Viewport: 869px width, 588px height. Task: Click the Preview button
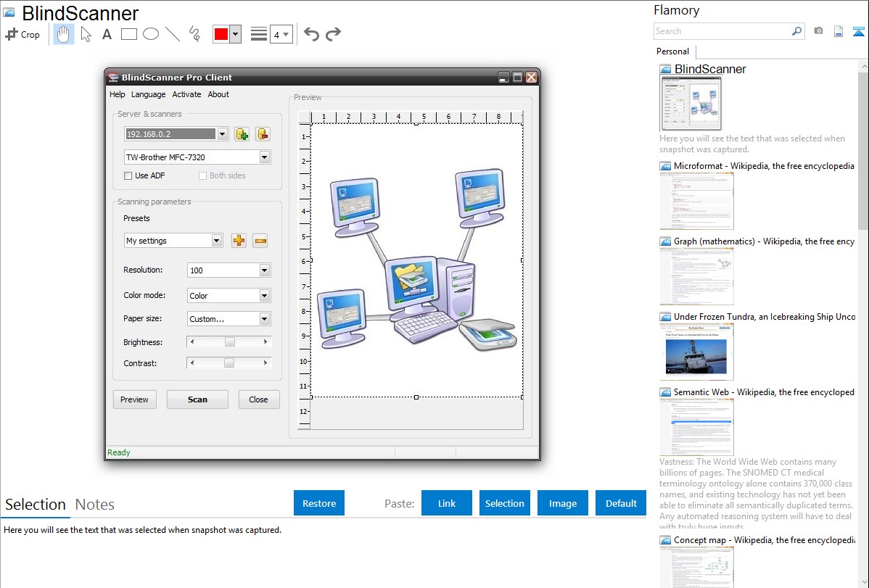(134, 399)
